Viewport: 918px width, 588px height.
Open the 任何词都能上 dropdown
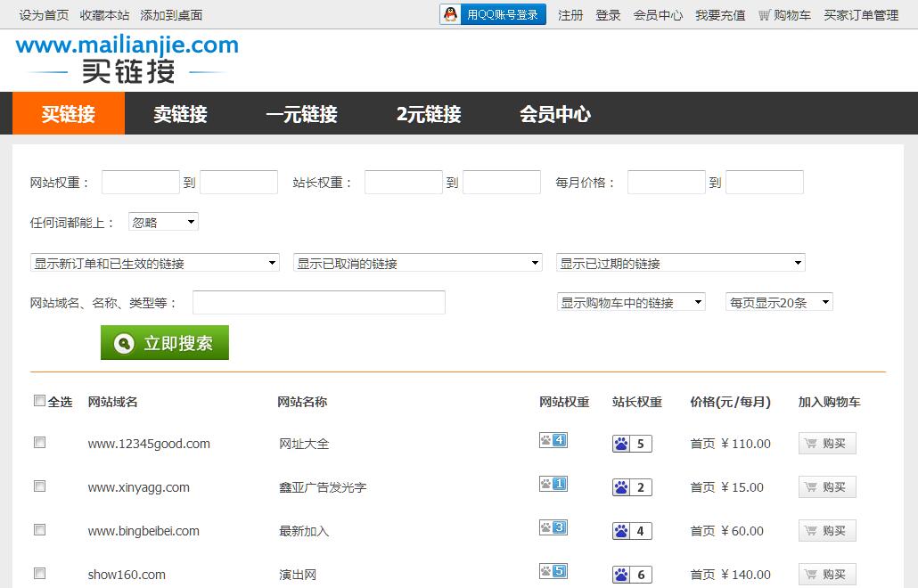163,222
